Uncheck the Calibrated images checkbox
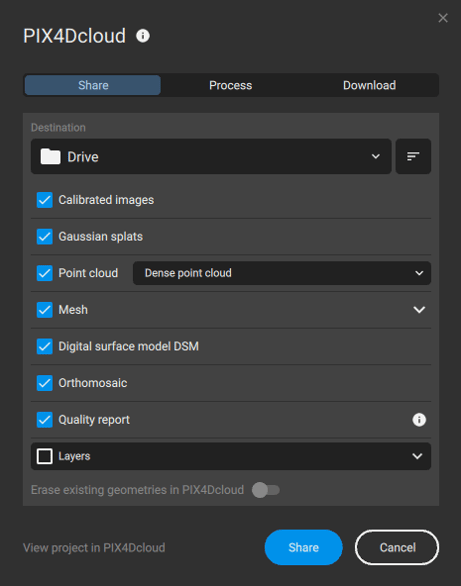 tap(44, 200)
